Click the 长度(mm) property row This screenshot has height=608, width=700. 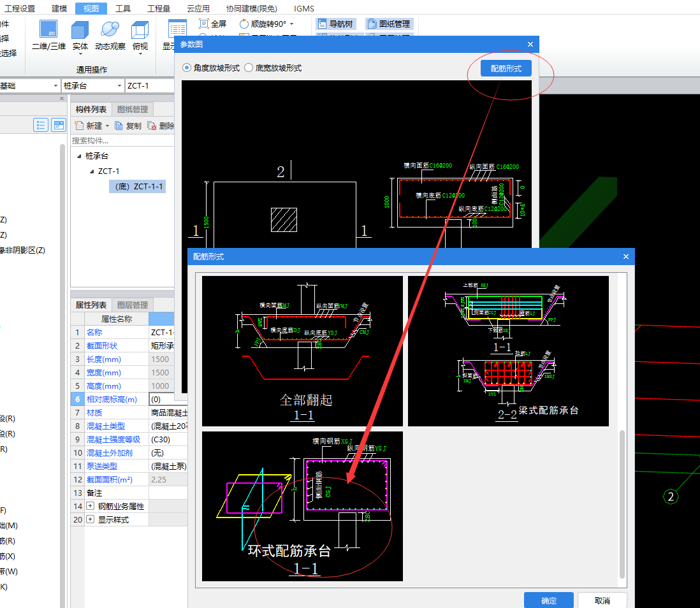coord(129,359)
